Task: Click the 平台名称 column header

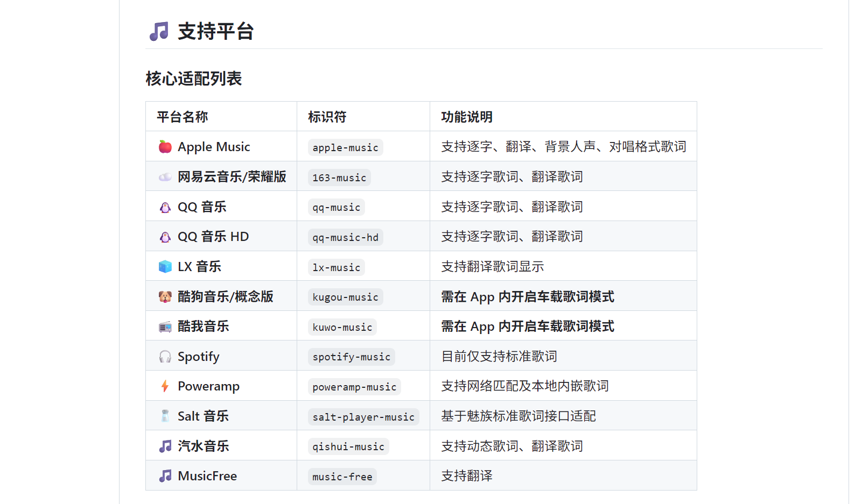Action: [183, 117]
